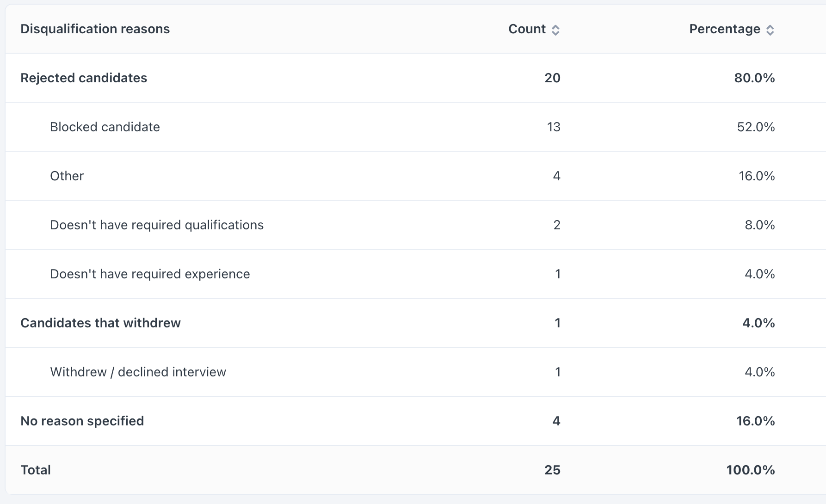Viewport: 826px width, 504px height.
Task: Click the 100.0% total percentage
Action: (750, 470)
